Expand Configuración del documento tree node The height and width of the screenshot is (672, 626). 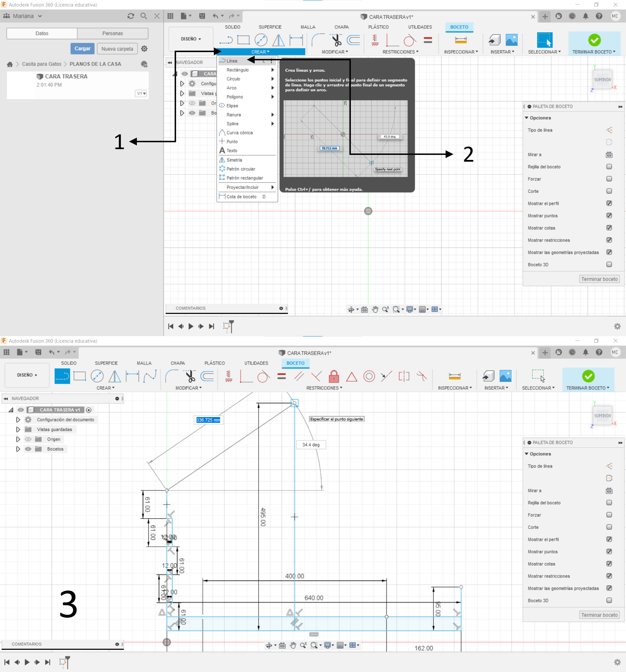point(18,420)
